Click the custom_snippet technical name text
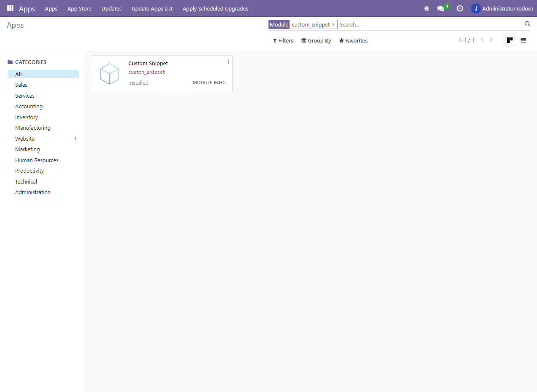 [x=147, y=72]
